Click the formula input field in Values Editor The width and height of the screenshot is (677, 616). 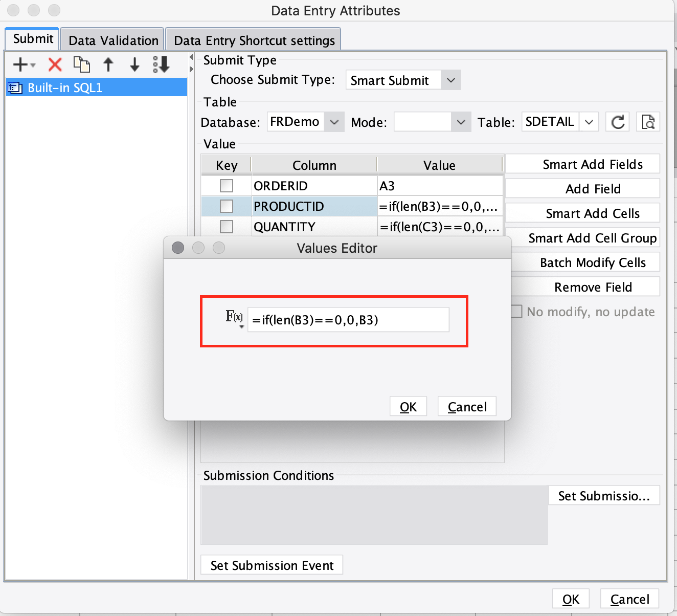348,319
